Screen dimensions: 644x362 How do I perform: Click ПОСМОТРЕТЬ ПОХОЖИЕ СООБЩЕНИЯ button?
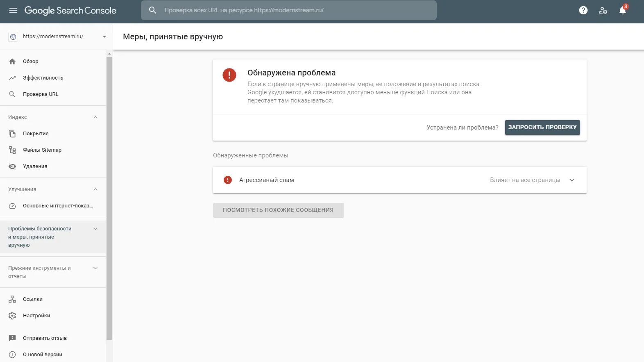(x=278, y=210)
